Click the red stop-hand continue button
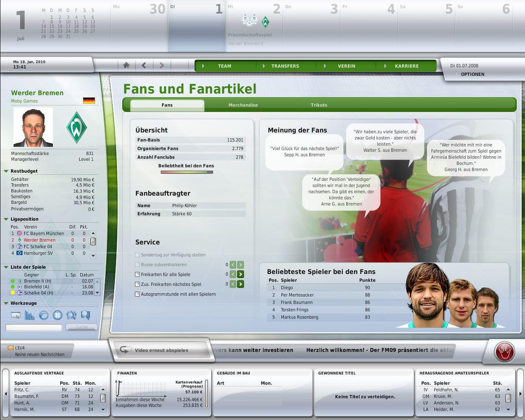Image resolution: width=525 pixels, height=420 pixels. [x=504, y=352]
